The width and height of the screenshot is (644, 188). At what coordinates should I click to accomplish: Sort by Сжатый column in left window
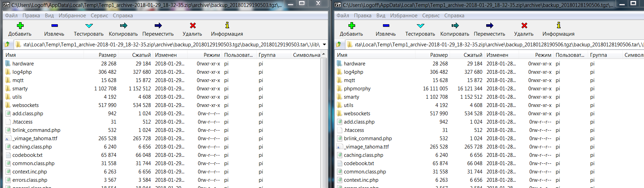[135, 55]
